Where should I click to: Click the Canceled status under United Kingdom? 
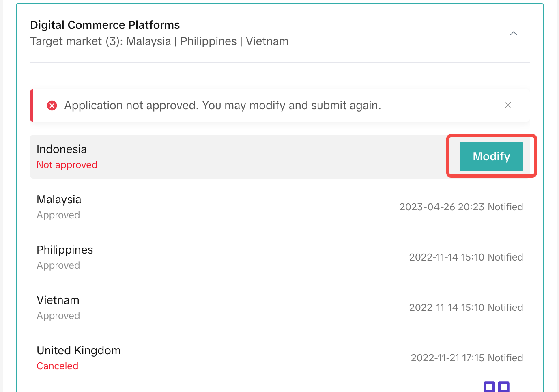pos(58,366)
